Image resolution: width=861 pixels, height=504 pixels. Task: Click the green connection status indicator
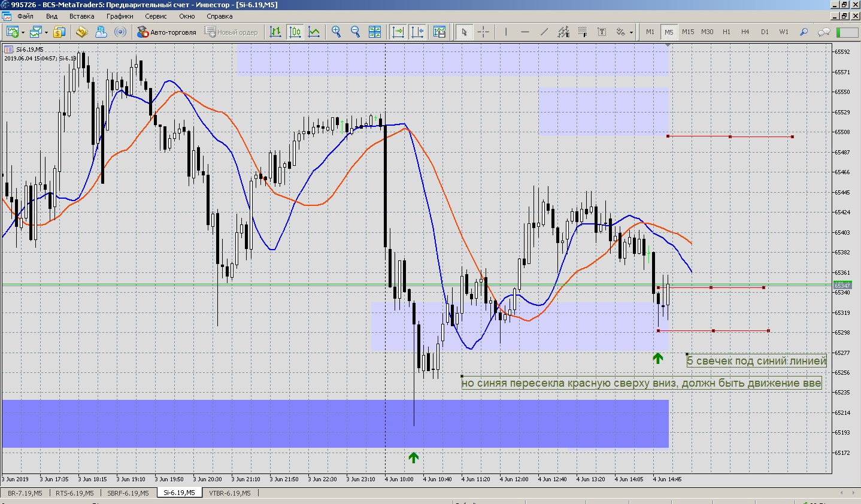847,32
